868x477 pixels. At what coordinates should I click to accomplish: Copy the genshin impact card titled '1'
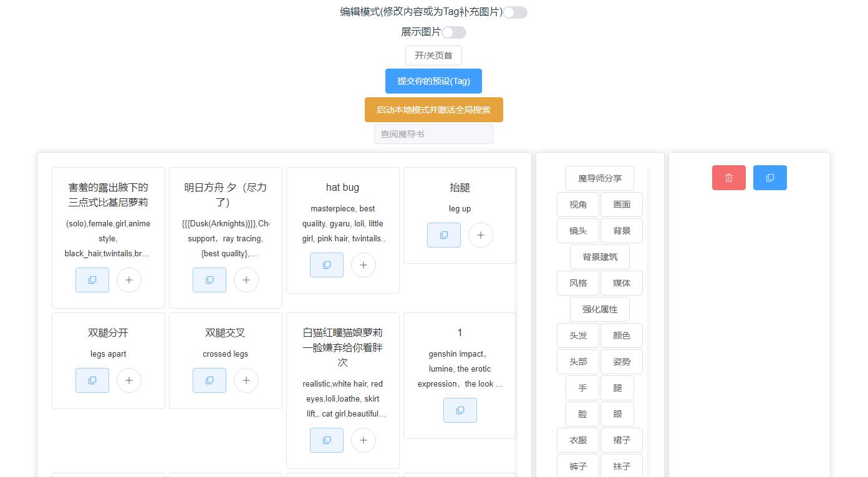(460, 410)
